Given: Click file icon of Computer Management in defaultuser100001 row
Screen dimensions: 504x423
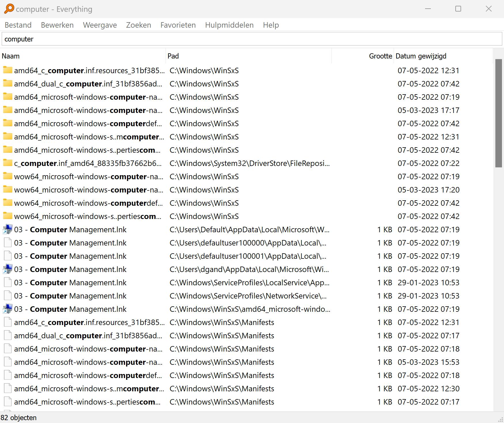Looking at the screenshot, I should pyautogui.click(x=7, y=256).
